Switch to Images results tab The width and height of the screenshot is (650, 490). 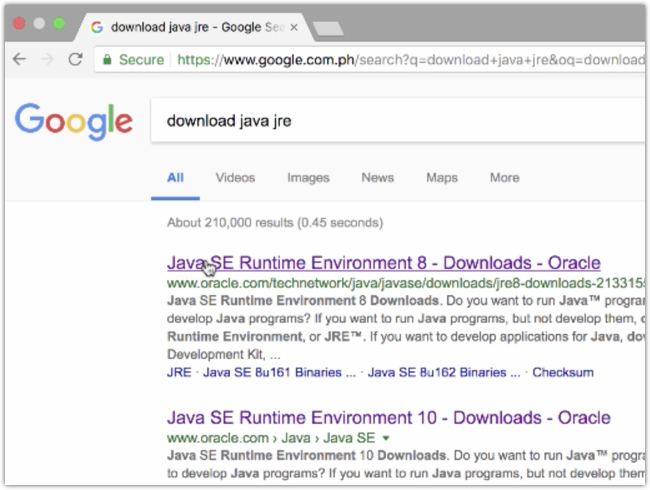tap(308, 178)
